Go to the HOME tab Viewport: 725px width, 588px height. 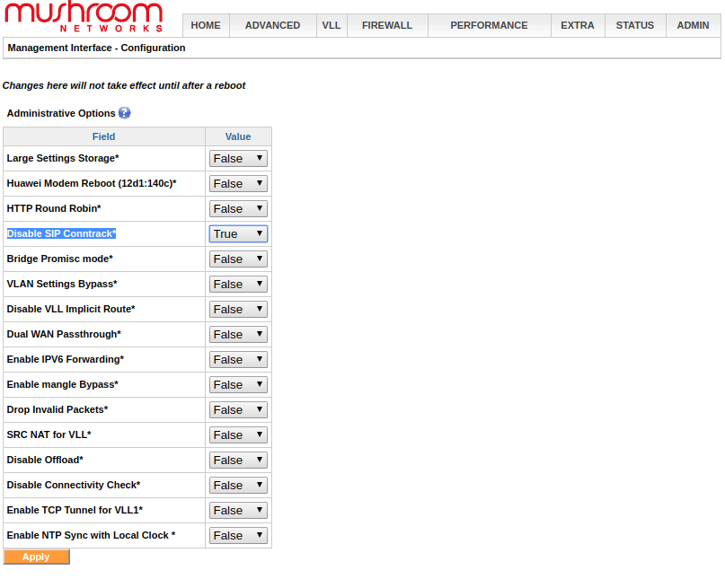point(206,25)
